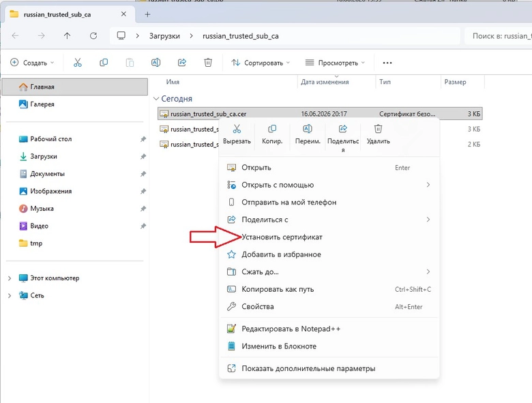This screenshot has height=403, width=532.
Task: Sort by the Размер column header
Action: [x=463, y=82]
